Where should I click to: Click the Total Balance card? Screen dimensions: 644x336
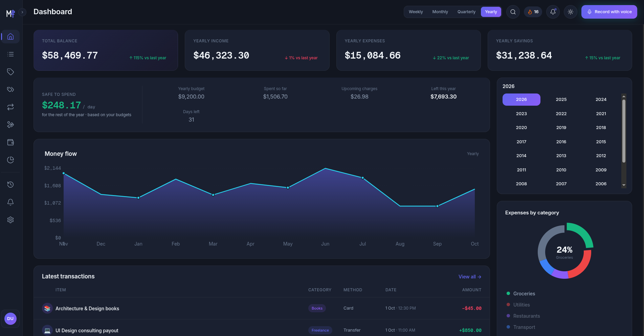106,50
